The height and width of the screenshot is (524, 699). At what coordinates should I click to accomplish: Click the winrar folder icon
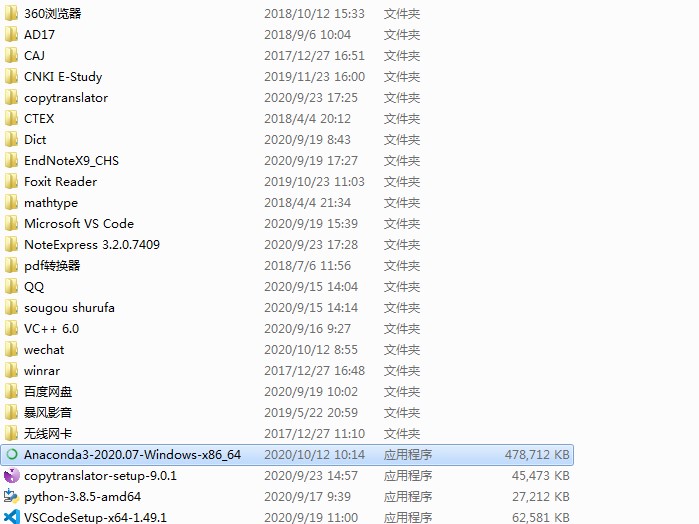11,370
